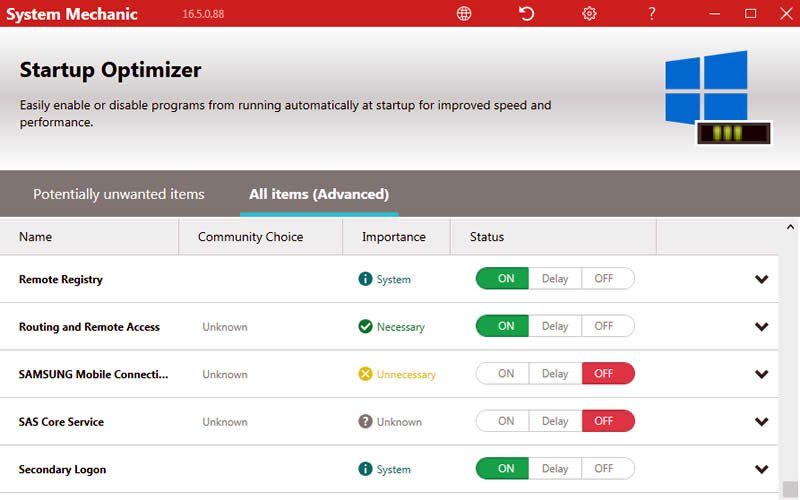Click the scrollbar up arrow
Viewport: 800px width, 500px height.
pos(790,227)
